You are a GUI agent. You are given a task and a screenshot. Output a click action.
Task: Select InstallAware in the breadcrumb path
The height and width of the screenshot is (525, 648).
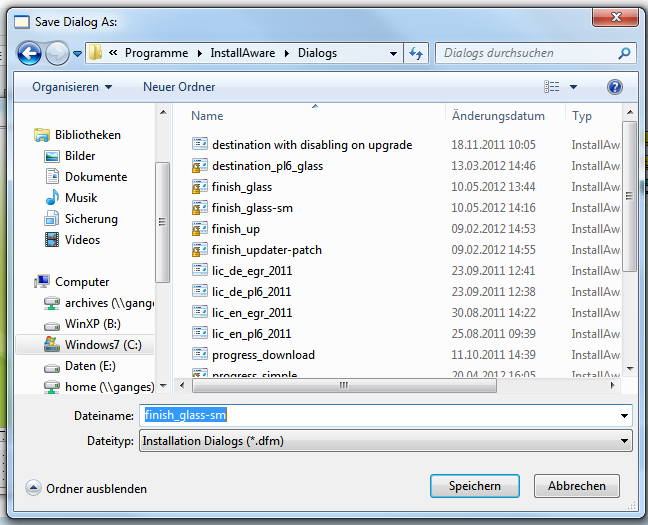click(x=243, y=53)
